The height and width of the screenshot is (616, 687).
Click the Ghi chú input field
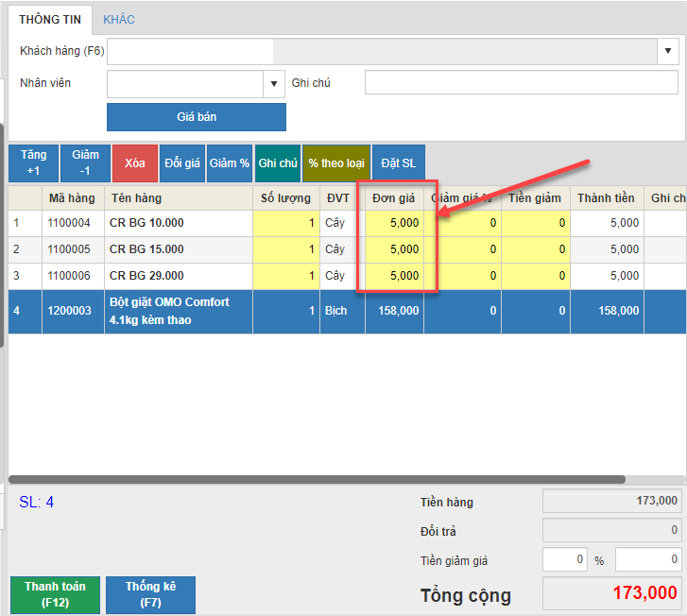click(521, 84)
